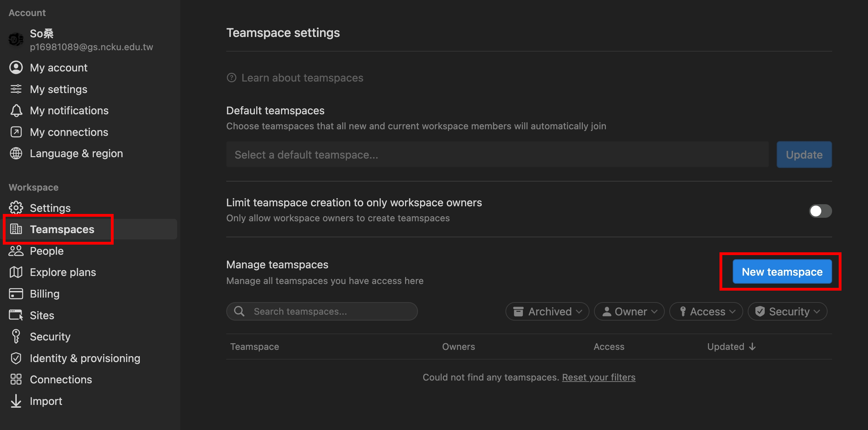Viewport: 868px width, 430px height.
Task: Click the Import download arrow icon
Action: click(16, 401)
